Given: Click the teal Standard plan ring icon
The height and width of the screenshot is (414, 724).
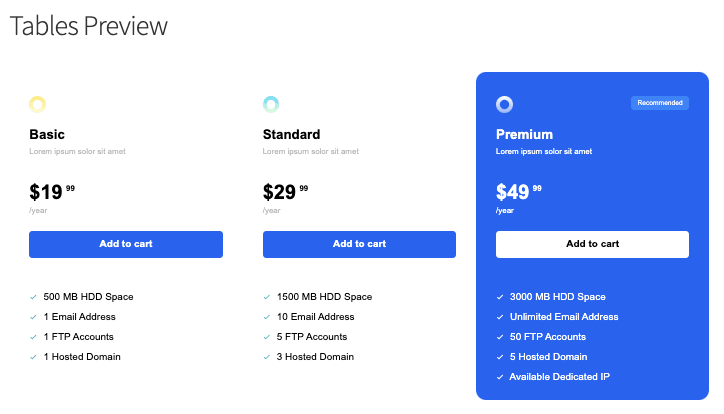Looking at the screenshot, I should 271,104.
